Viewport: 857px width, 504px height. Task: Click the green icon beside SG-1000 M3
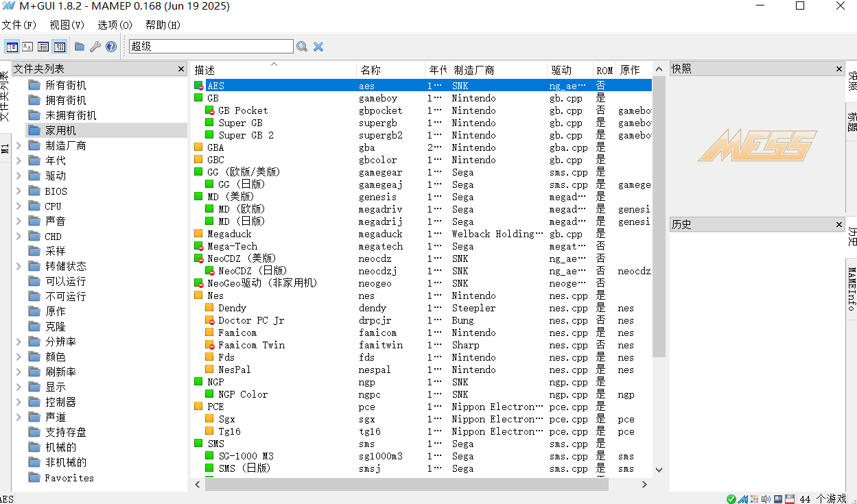coord(210,456)
